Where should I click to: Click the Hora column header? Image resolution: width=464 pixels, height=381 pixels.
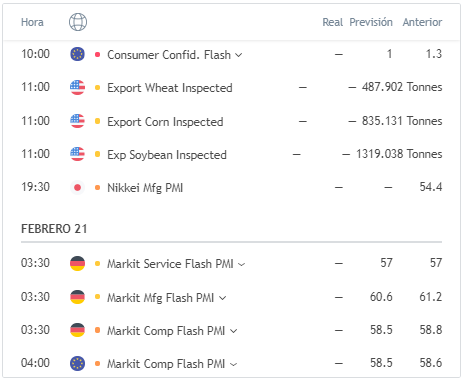click(32, 22)
